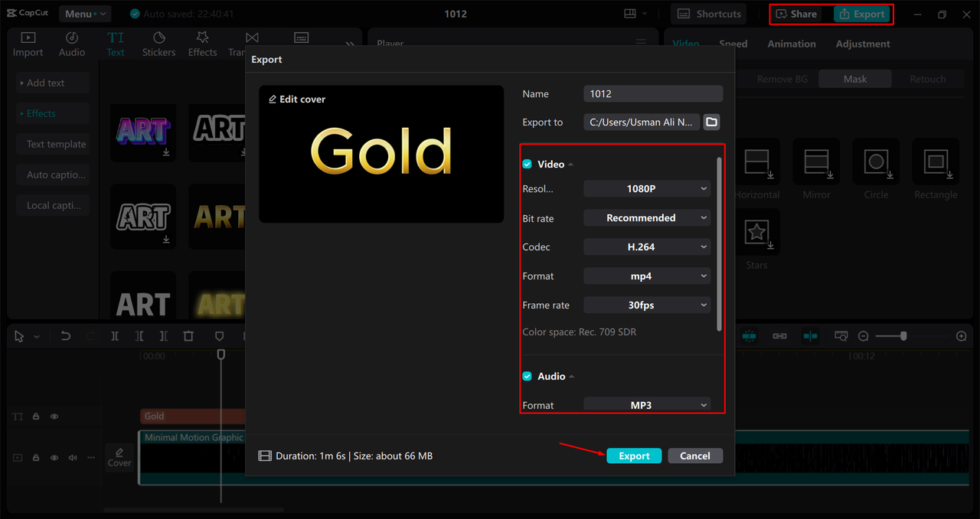980x519 pixels.
Task: Click the Cancel button in dialog
Action: [695, 455]
